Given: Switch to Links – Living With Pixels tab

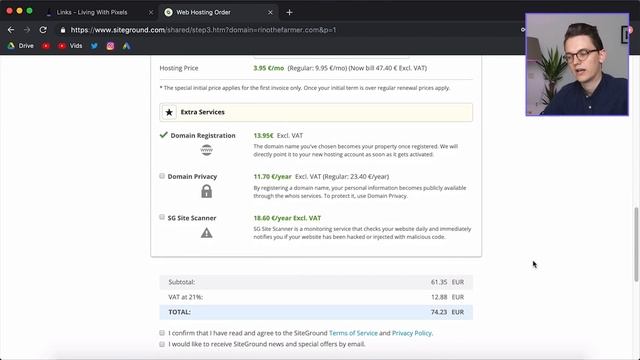Looking at the screenshot, I should pos(92,12).
